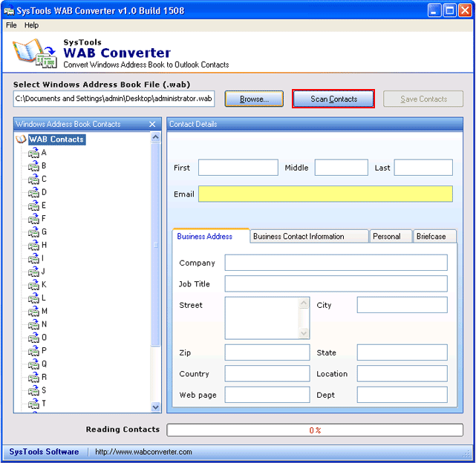Open the Briefcase tab

pyautogui.click(x=434, y=237)
